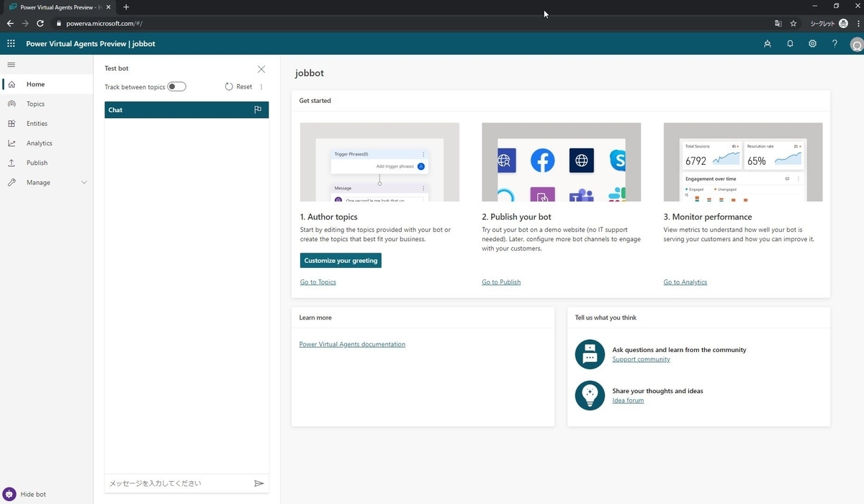Click the Manage wrench icon in sidebar
This screenshot has width=864, height=504.
(12, 182)
